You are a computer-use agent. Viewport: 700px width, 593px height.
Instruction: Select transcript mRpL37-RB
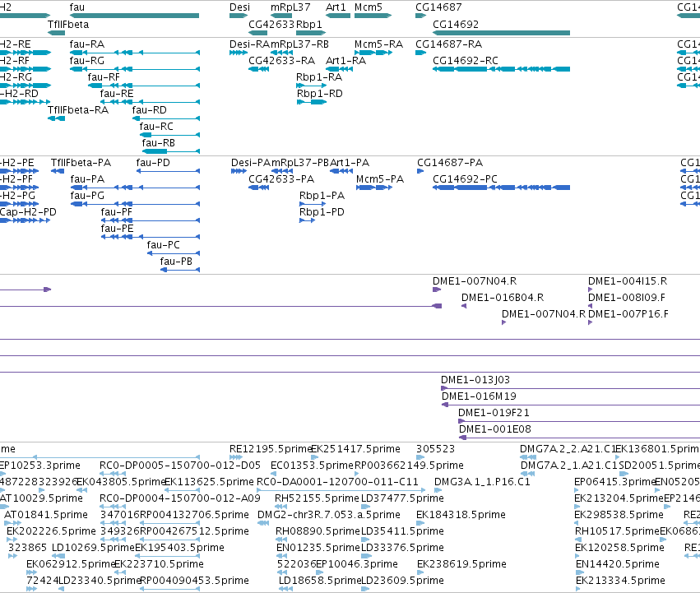[299, 44]
